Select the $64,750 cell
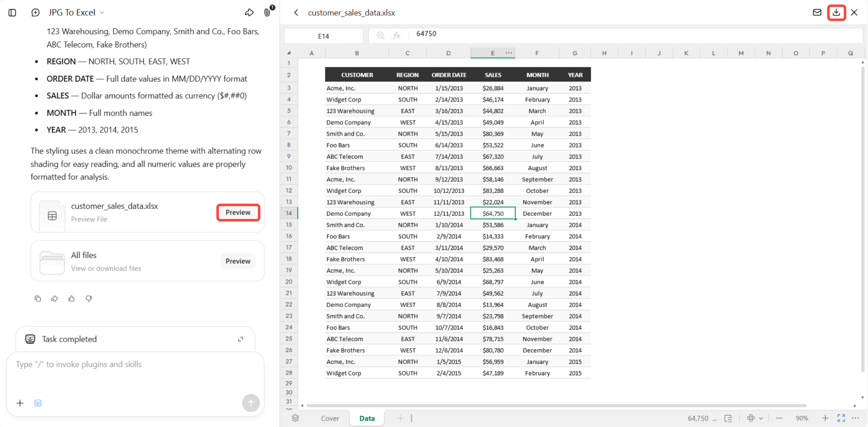 [x=493, y=214]
